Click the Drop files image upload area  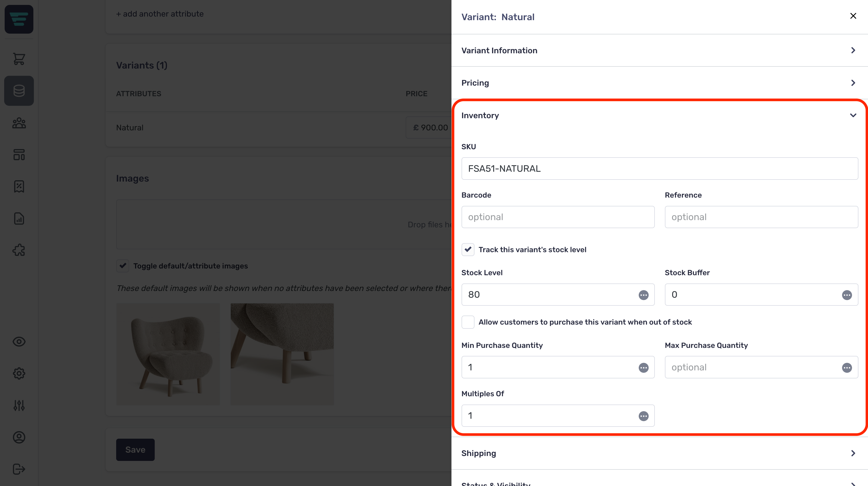click(284, 224)
